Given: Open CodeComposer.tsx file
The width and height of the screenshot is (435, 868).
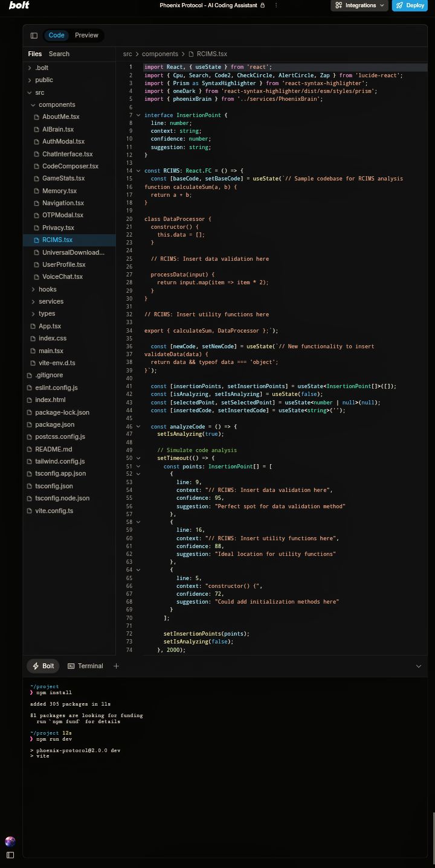Looking at the screenshot, I should [69, 166].
